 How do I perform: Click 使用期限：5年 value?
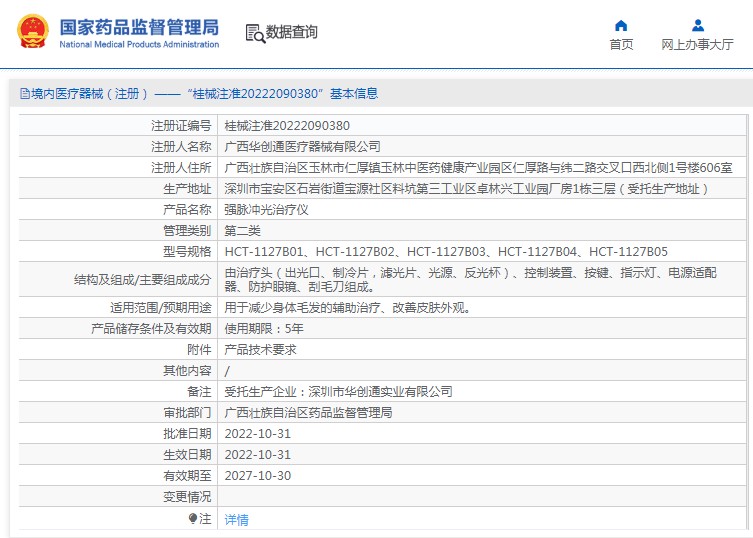point(264,329)
